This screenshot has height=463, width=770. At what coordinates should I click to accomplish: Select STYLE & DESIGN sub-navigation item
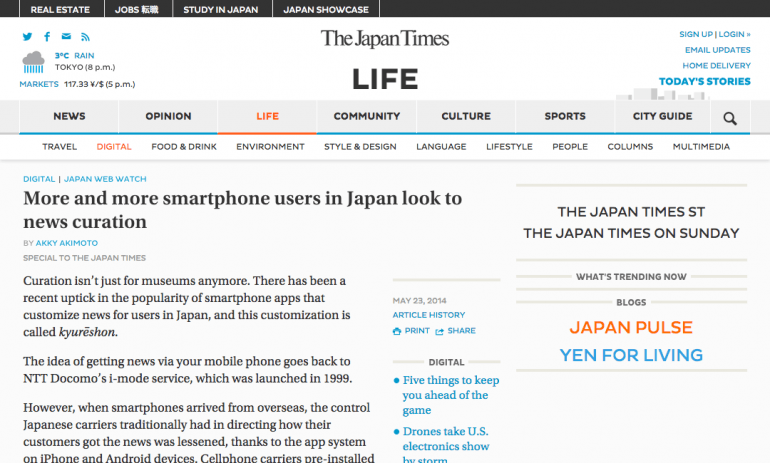360,147
